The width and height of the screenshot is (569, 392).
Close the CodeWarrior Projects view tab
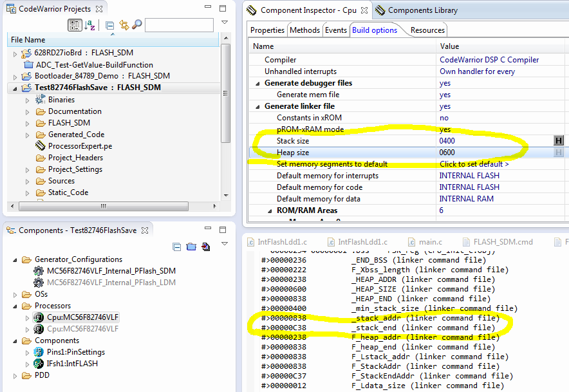pos(99,9)
